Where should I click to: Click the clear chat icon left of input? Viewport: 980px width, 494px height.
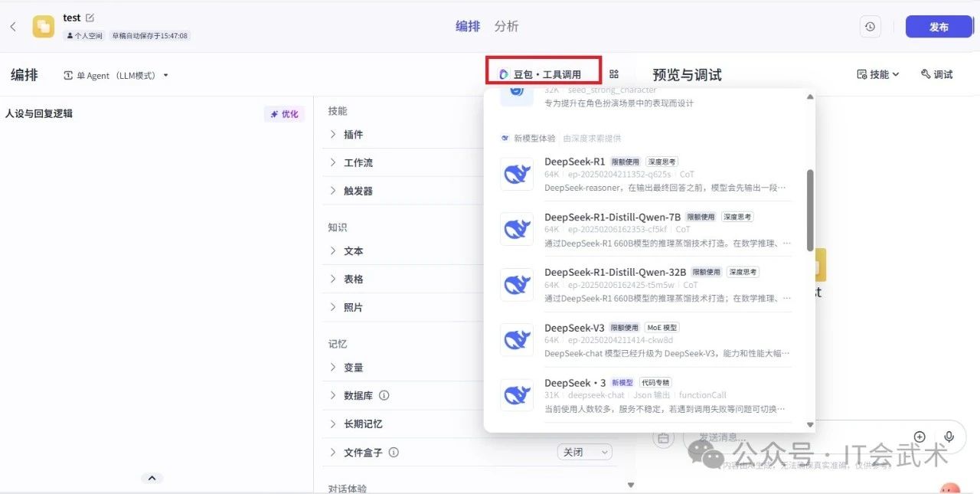click(x=663, y=437)
